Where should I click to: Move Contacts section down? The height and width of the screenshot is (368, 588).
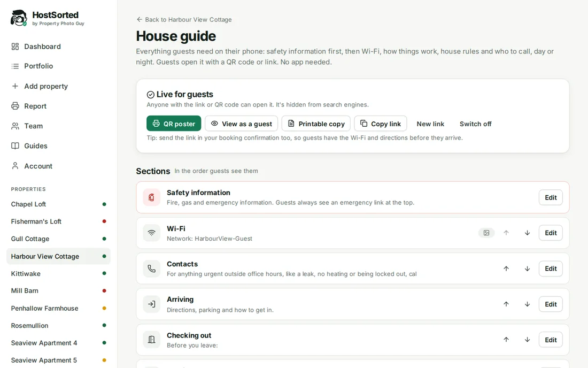[527, 269]
